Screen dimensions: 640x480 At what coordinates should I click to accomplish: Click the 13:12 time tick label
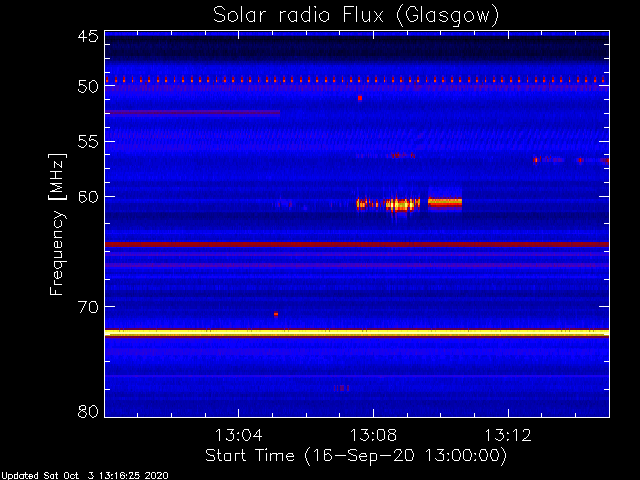point(508,435)
